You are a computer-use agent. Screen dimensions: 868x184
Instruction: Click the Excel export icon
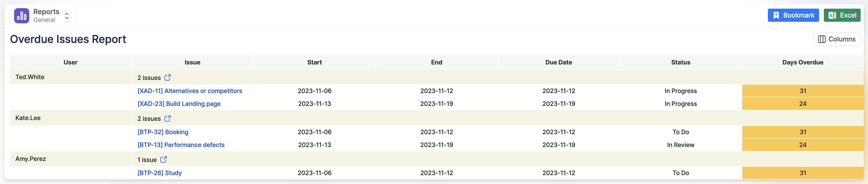[x=832, y=15]
